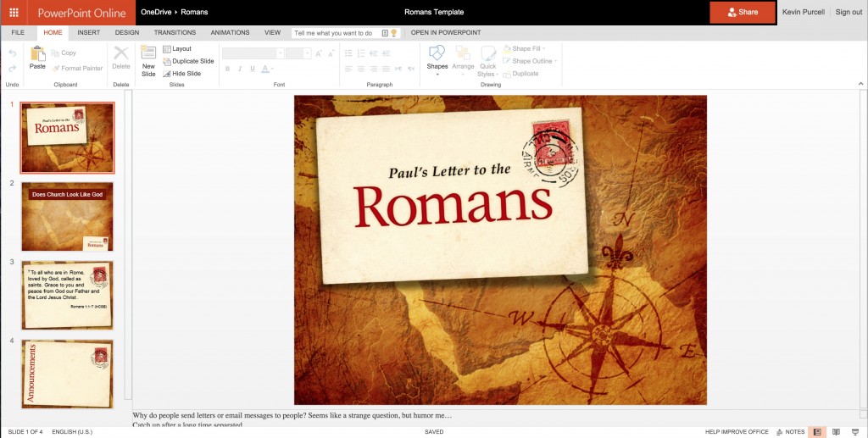This screenshot has height=438, width=868.
Task: Toggle Italic formatting
Action: [240, 69]
